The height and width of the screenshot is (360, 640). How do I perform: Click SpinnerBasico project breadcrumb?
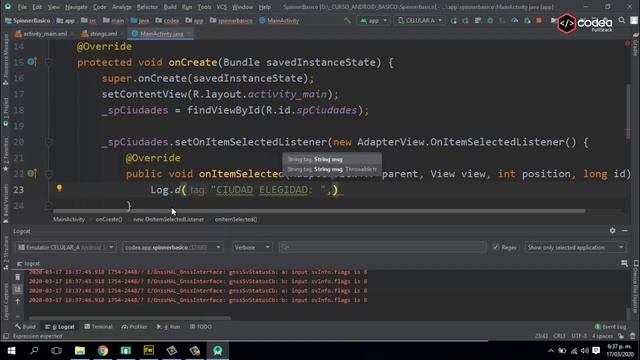[28, 20]
